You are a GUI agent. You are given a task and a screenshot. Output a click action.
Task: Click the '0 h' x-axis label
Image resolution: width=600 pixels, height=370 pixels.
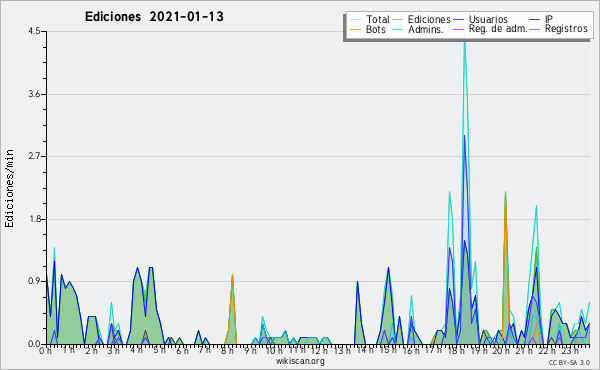[x=45, y=351]
